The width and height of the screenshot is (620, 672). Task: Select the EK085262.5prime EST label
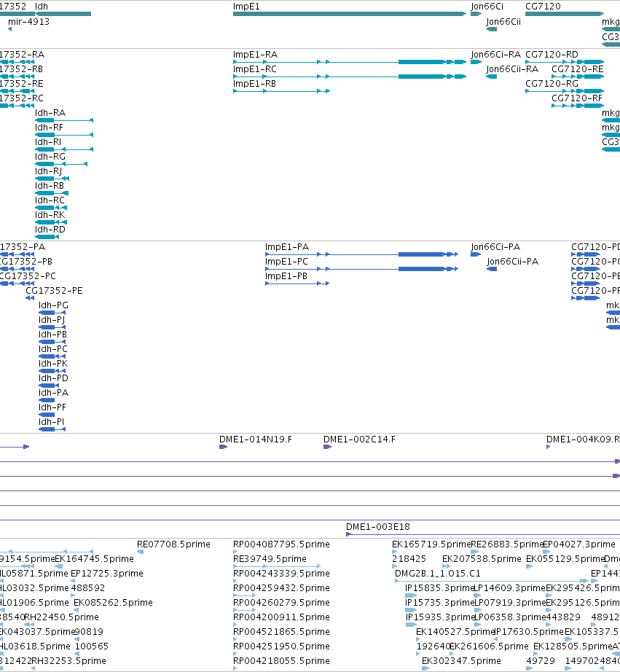pyautogui.click(x=113, y=603)
